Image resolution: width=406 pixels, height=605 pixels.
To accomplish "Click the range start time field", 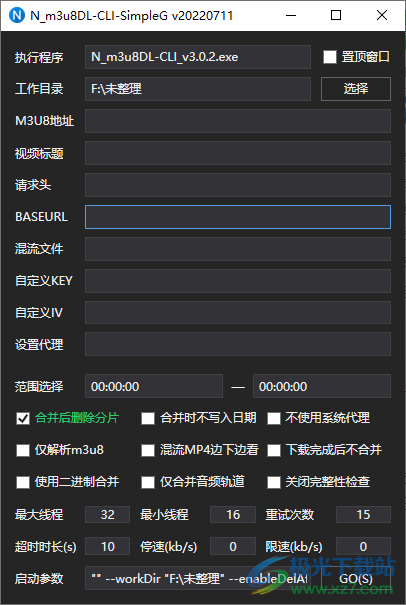I will pos(154,386).
